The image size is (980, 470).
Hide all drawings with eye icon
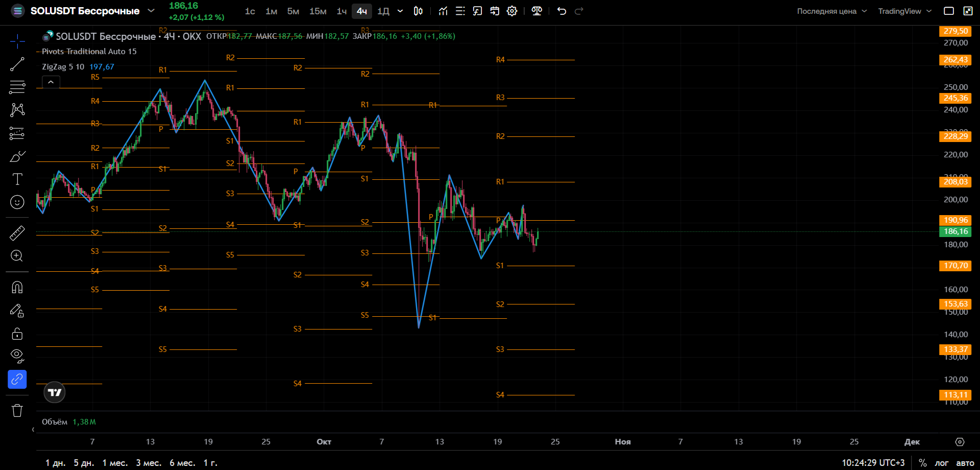pos(17,356)
